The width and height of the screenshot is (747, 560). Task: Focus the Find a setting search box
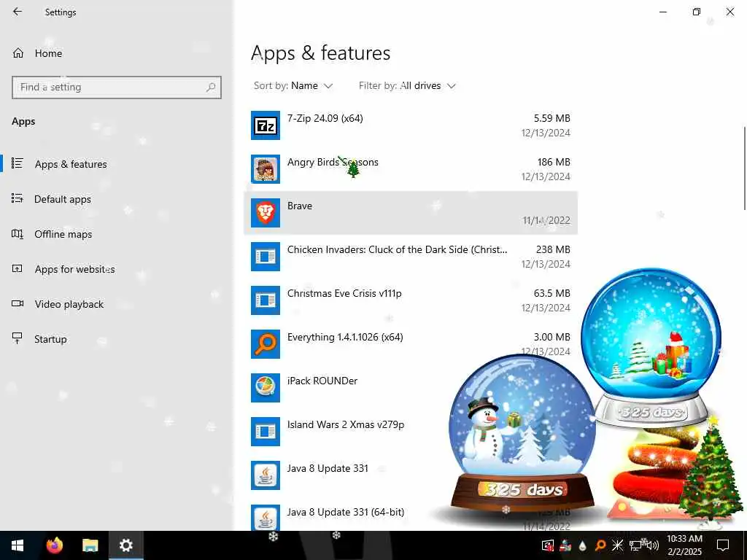(x=117, y=87)
